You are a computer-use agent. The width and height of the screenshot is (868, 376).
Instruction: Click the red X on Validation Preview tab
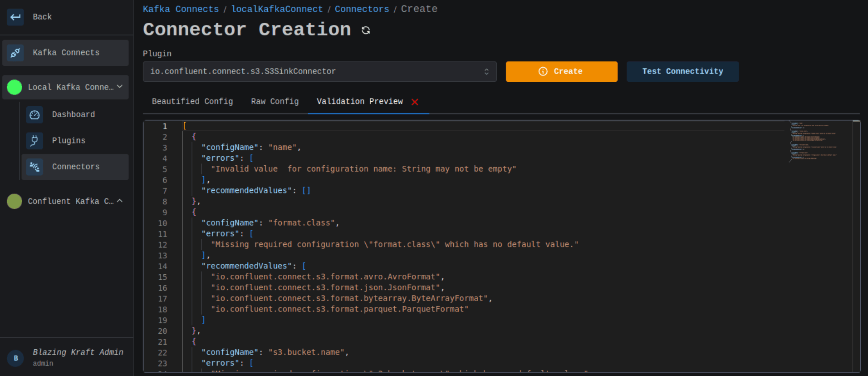415,102
